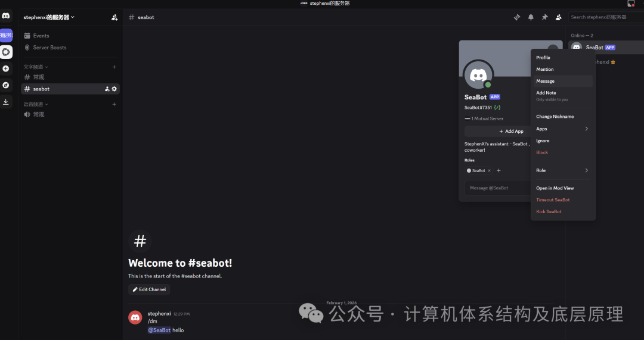The image size is (644, 340).
Task: Join voice channel 常规
Action: 70,114
